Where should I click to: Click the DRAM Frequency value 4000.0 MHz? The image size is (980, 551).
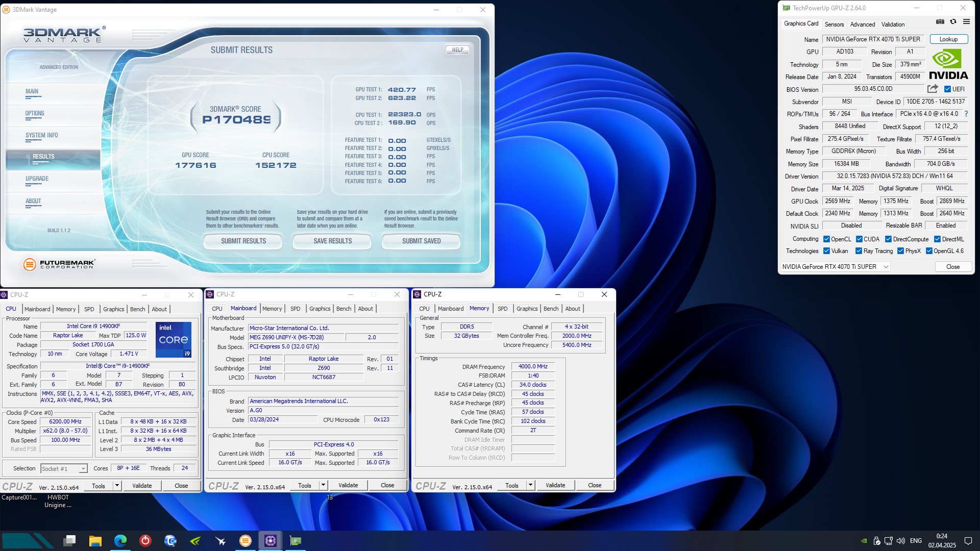tap(533, 366)
